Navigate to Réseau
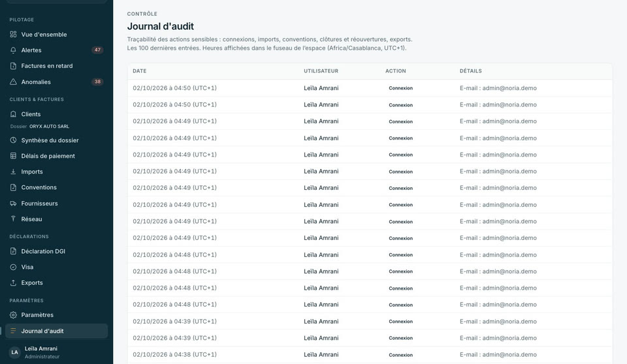The height and width of the screenshot is (364, 627). 56,219
